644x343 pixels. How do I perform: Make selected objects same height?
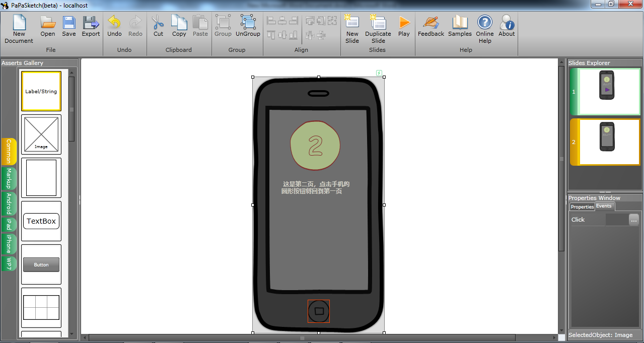pyautogui.click(x=321, y=21)
